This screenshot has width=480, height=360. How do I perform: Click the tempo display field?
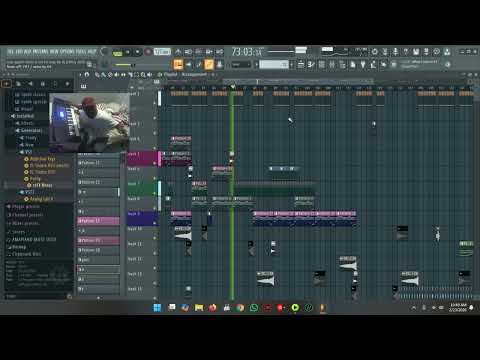click(x=162, y=52)
